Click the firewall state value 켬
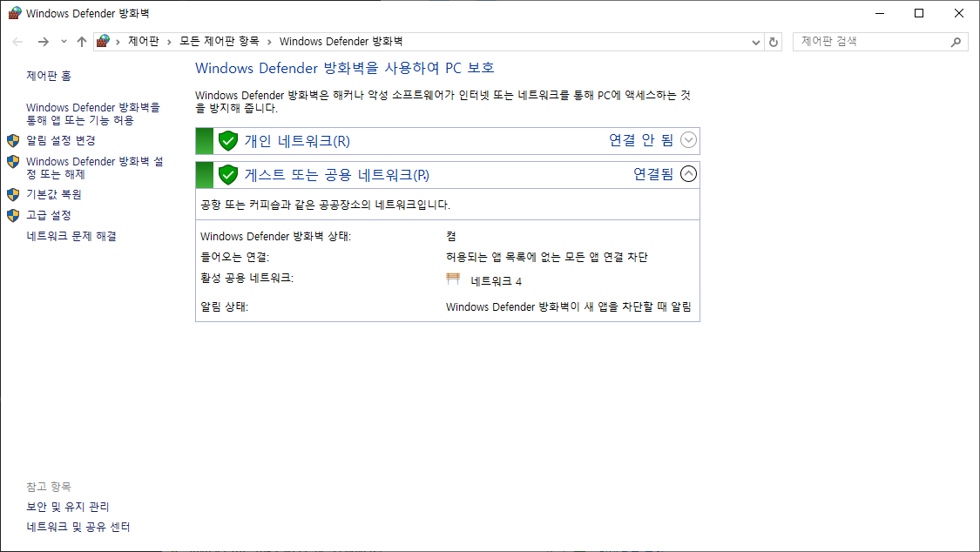 pyautogui.click(x=451, y=236)
